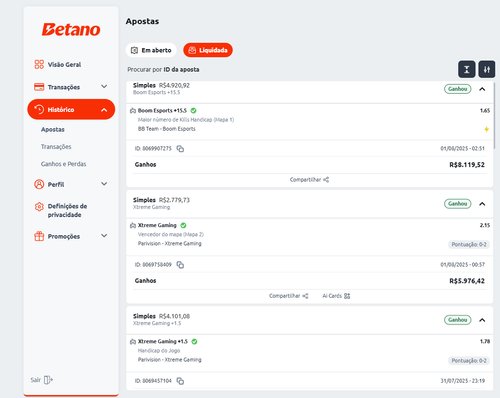Click Handicap do Jogo market text
500x398 pixels.
159,351
